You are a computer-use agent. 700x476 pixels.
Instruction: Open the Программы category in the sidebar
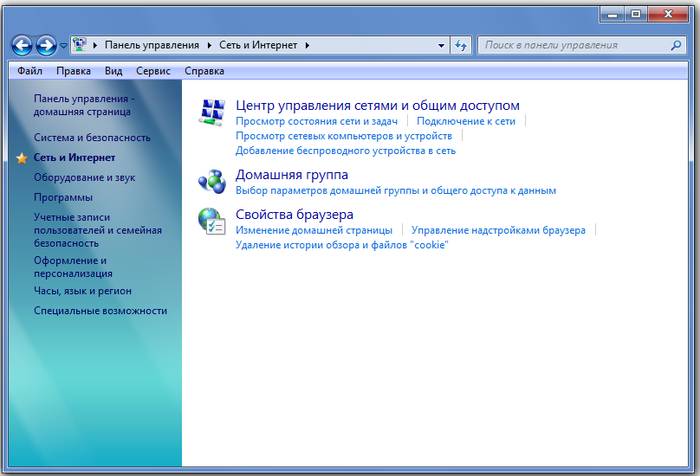coord(63,197)
